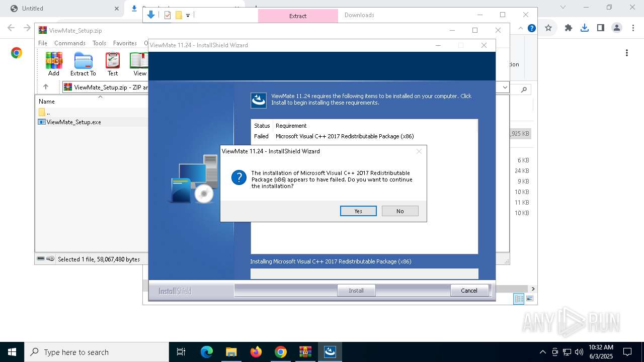644x362 pixels.
Task: Close the failure prompt dialog with X
Action: pos(419,151)
